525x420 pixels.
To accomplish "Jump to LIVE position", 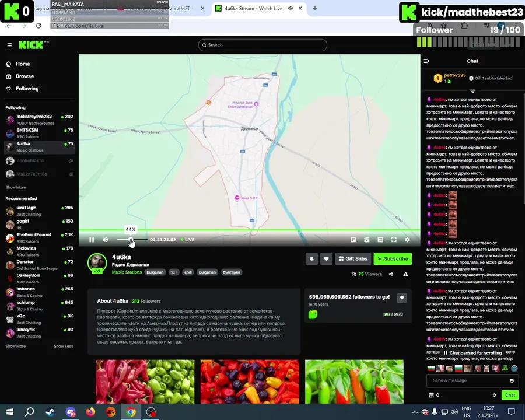I will [187, 240].
